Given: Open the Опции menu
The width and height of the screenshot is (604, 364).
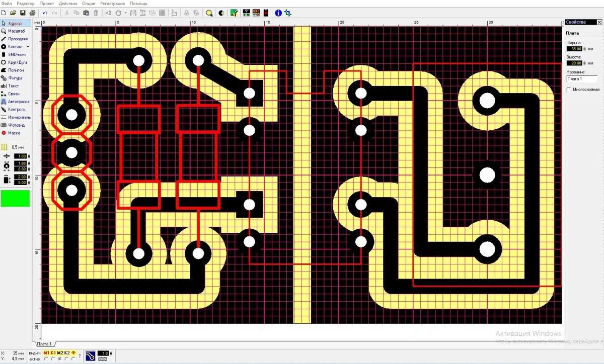Looking at the screenshot, I should (x=88, y=4).
